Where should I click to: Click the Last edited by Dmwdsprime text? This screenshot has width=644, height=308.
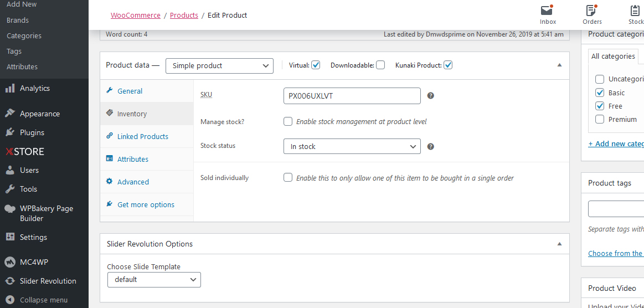coord(473,34)
